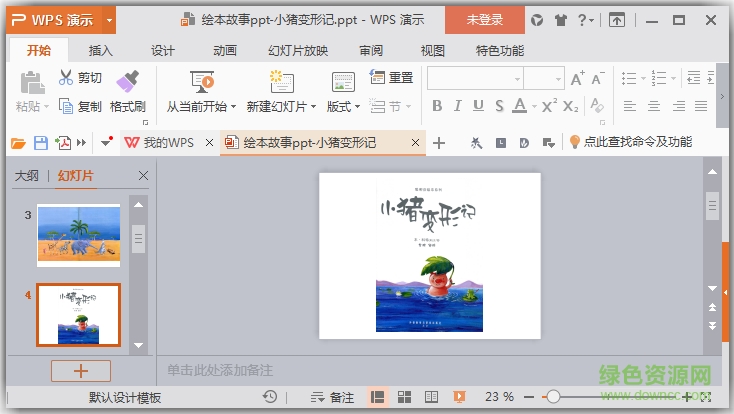
Task: Open bullet list dropdown arrow
Action: click(643, 78)
